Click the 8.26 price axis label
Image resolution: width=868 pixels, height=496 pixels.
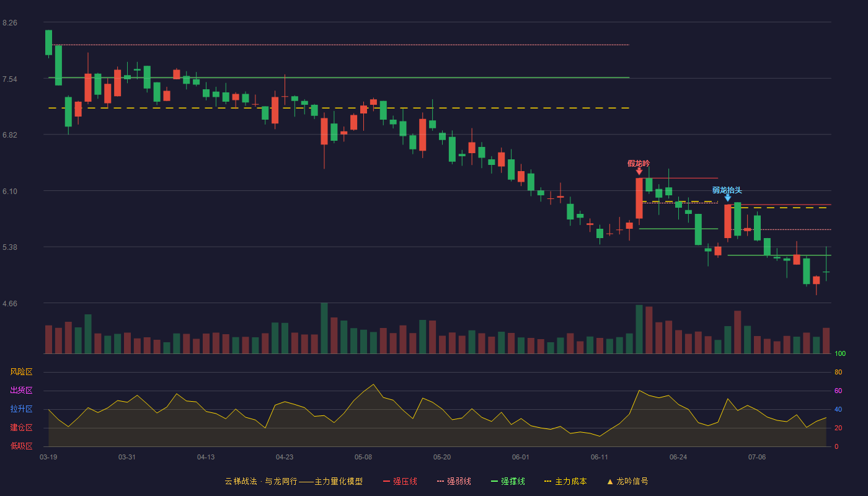tap(10, 23)
